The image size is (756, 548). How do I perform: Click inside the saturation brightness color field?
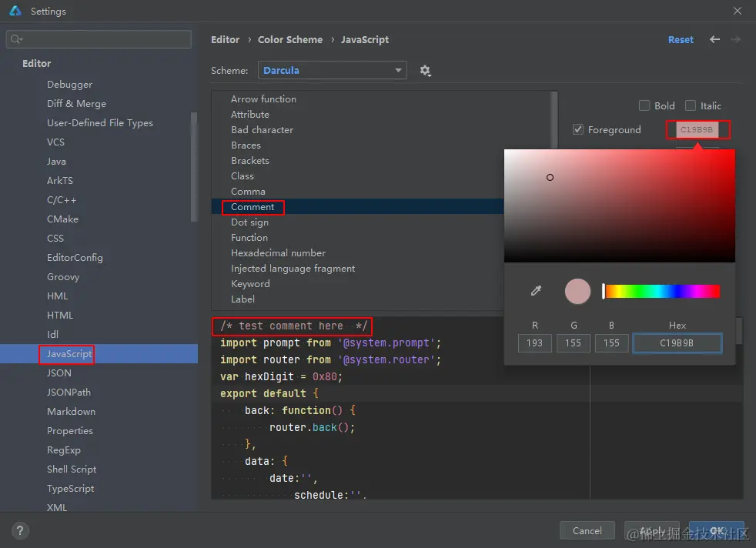coord(620,205)
